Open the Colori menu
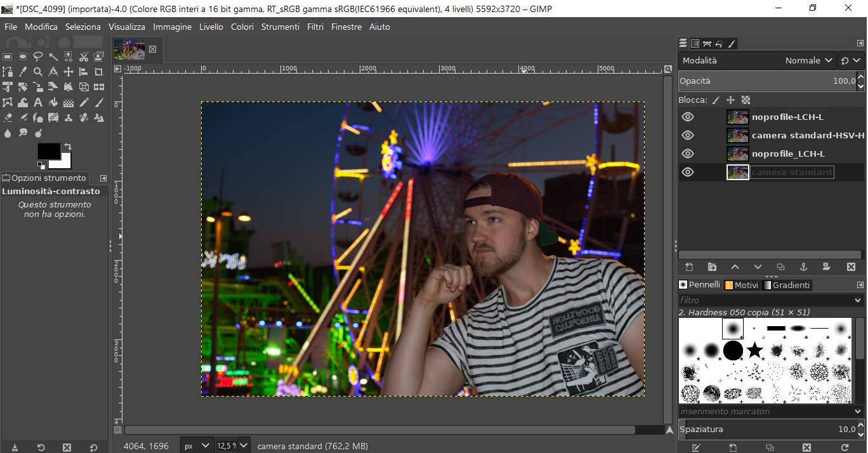The height and width of the screenshot is (453, 868). pos(242,27)
